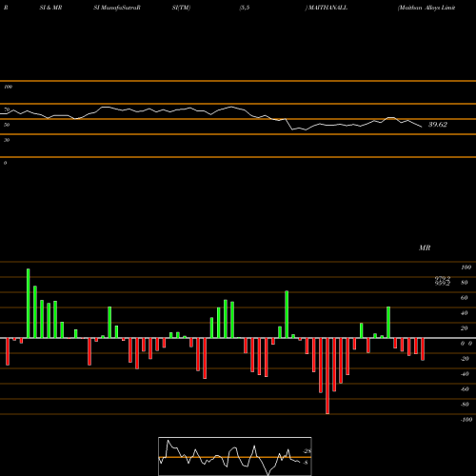Click the mini oscillator thumbnail chart at bottom
The width and height of the screenshot is (476, 476).
tap(235, 456)
